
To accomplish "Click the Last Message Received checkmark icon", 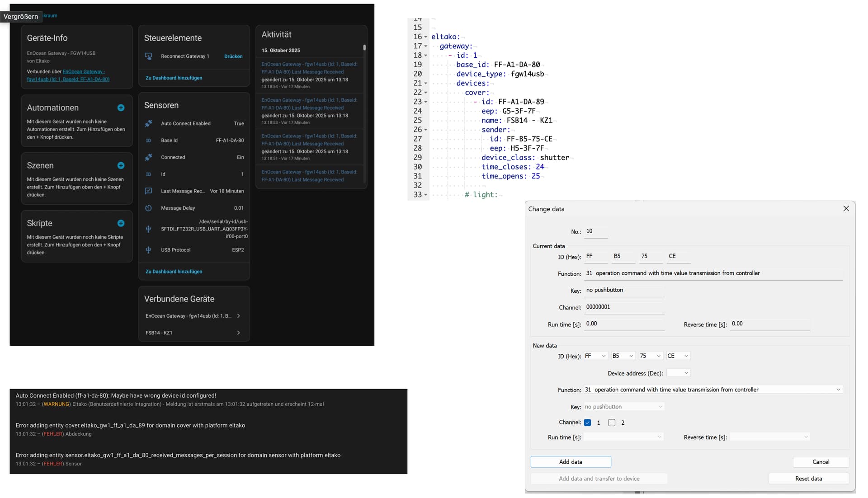I will coord(148,191).
